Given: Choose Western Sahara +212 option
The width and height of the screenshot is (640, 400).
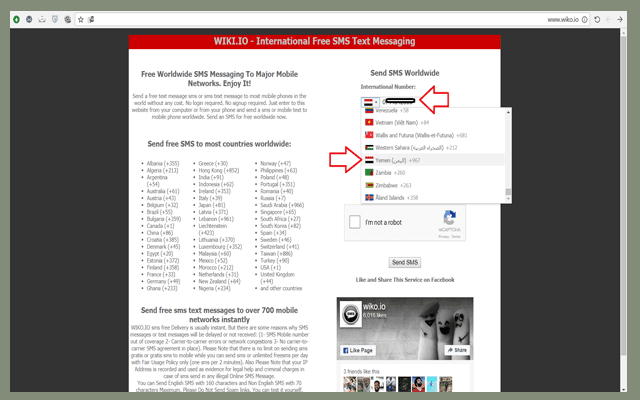Looking at the screenshot, I should 433,147.
